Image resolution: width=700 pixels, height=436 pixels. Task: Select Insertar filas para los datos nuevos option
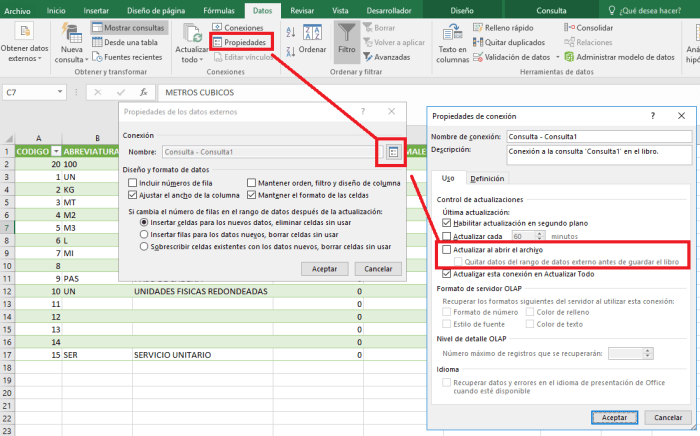coord(144,234)
